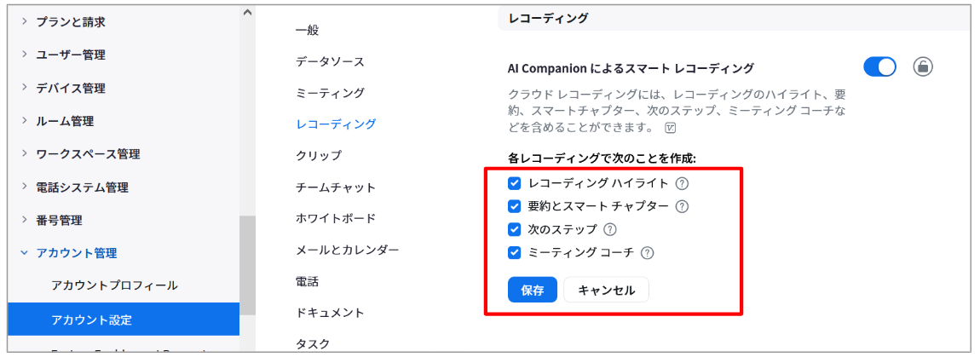Click help icon next to ミーティング コーチ
This screenshot has height=357, width=980.
tap(648, 253)
